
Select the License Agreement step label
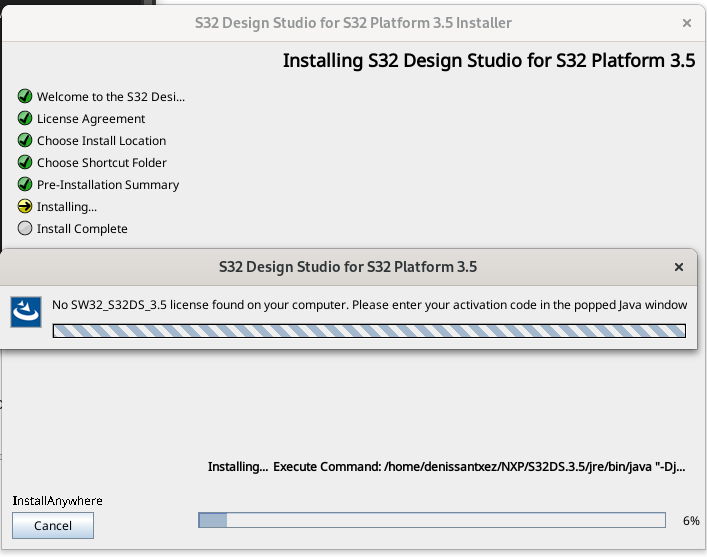(x=91, y=119)
